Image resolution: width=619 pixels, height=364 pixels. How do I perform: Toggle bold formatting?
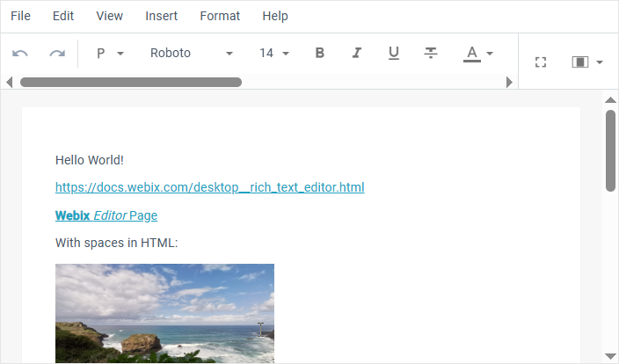(x=320, y=54)
